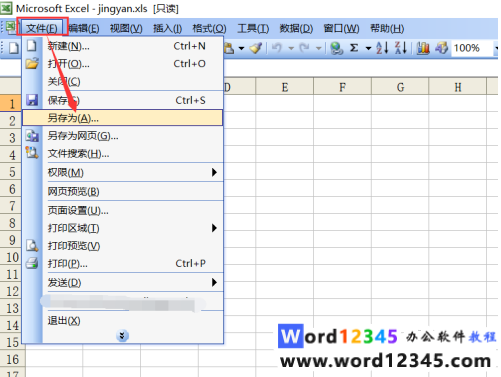Viewport: 501px width, 377px height.
Task: Click the file search icon
Action: (x=32, y=153)
